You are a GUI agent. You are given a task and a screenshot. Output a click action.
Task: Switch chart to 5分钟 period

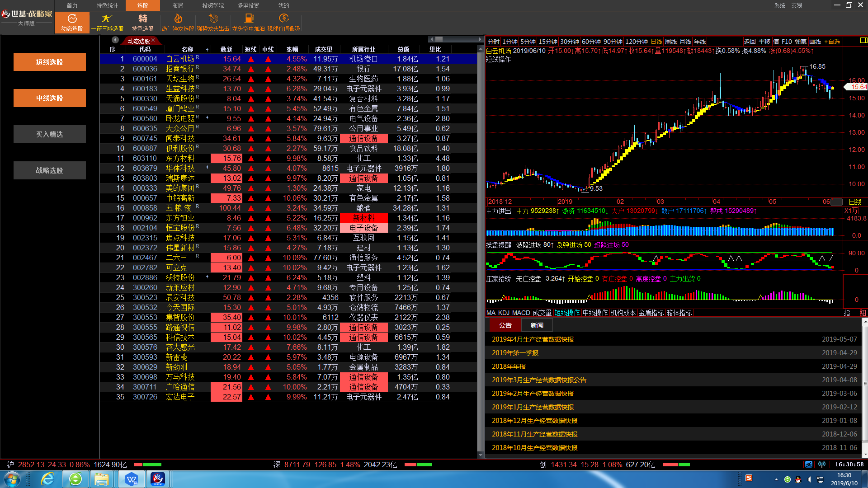coord(528,42)
